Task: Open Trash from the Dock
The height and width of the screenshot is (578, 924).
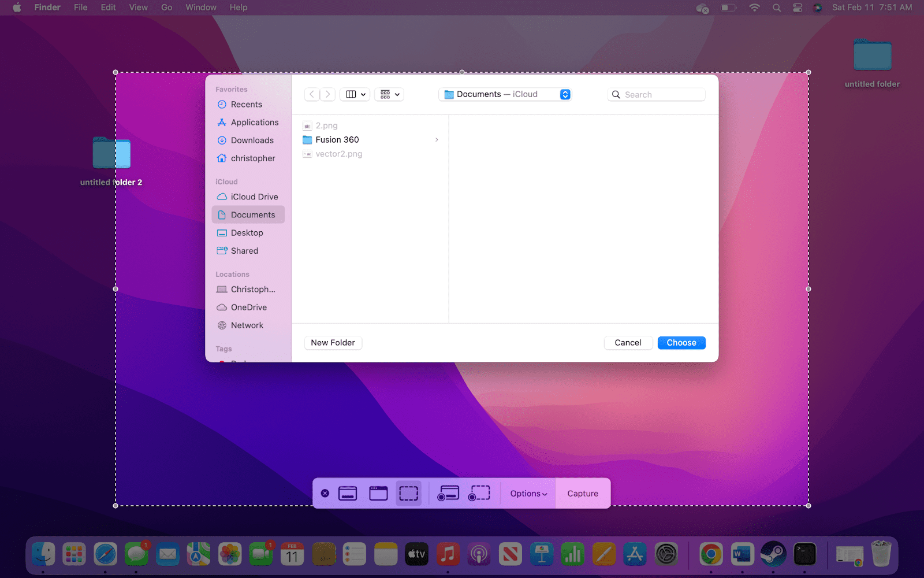Action: pyautogui.click(x=881, y=554)
